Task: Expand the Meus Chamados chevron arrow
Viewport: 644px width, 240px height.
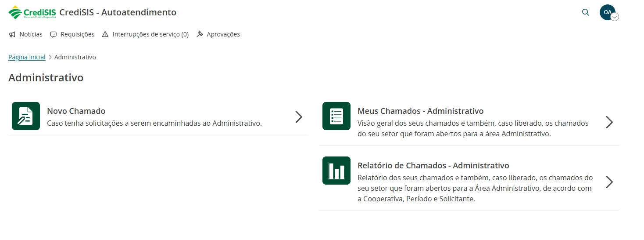Action: [609, 122]
